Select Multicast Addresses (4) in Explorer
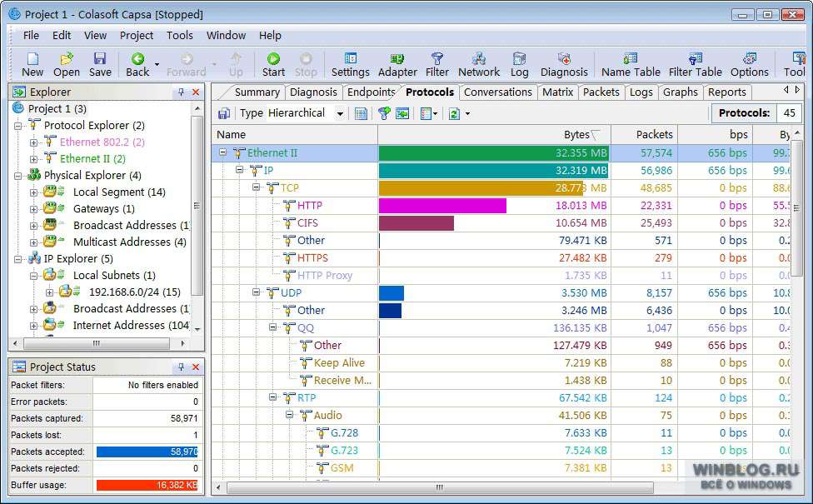813x504 pixels. [130, 242]
